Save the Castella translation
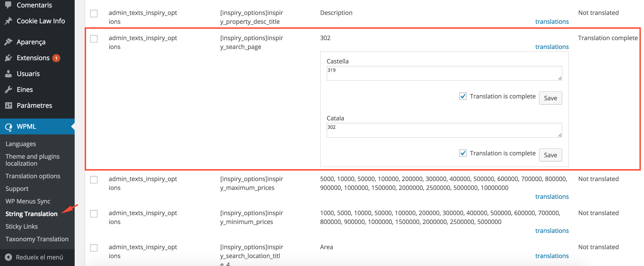The image size is (644, 266). [550, 98]
